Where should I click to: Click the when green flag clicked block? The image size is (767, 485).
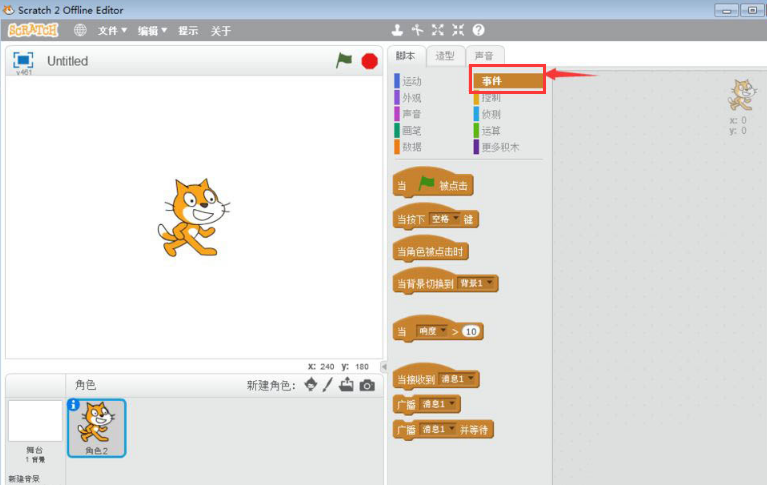(x=433, y=183)
